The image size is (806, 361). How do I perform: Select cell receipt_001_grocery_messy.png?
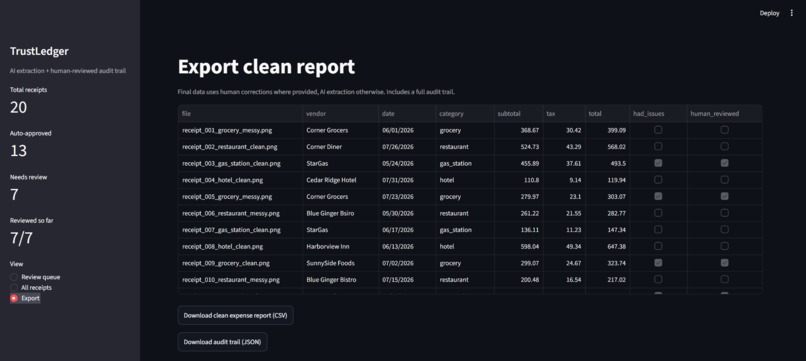(x=240, y=130)
